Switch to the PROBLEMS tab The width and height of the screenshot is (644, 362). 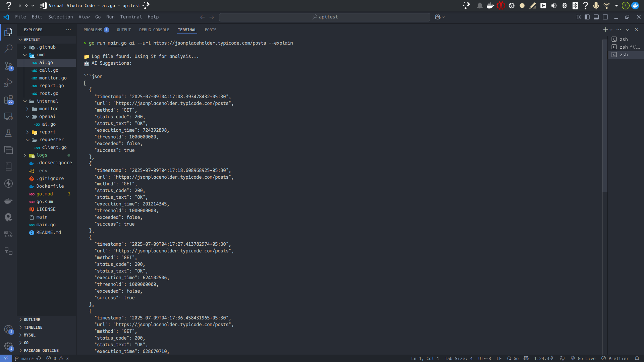(x=96, y=30)
